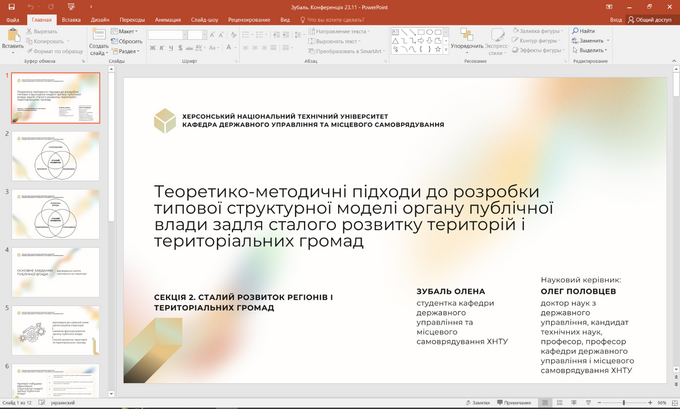The width and height of the screenshot is (680, 409).
Task: Click the Упорядочить (Arrange) icon
Action: pyautogui.click(x=466, y=35)
